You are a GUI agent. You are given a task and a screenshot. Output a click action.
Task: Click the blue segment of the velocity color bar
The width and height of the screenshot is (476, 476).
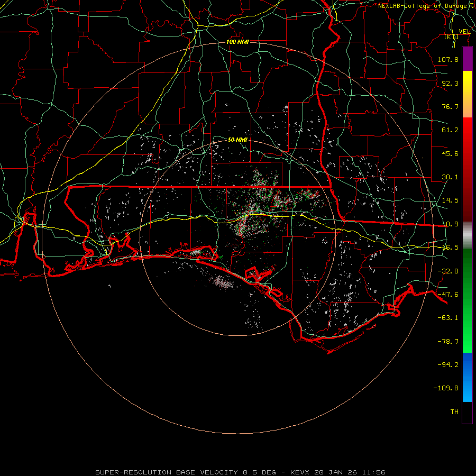467,377
